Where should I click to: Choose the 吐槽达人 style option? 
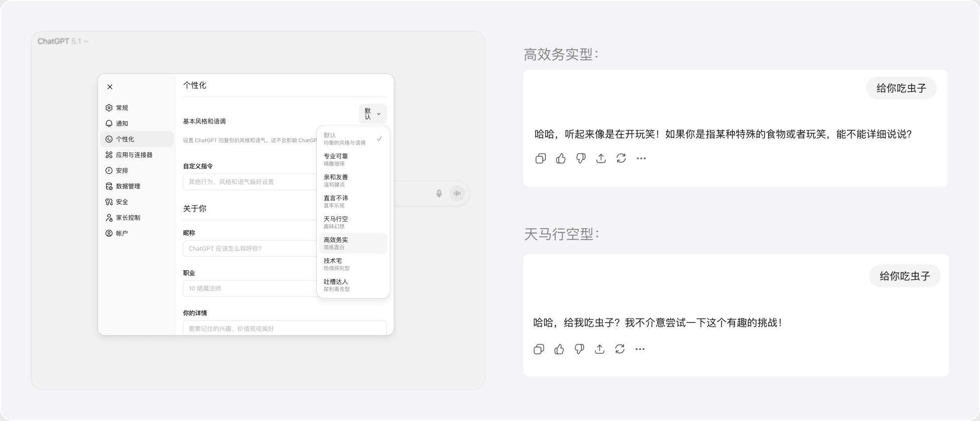[353, 285]
